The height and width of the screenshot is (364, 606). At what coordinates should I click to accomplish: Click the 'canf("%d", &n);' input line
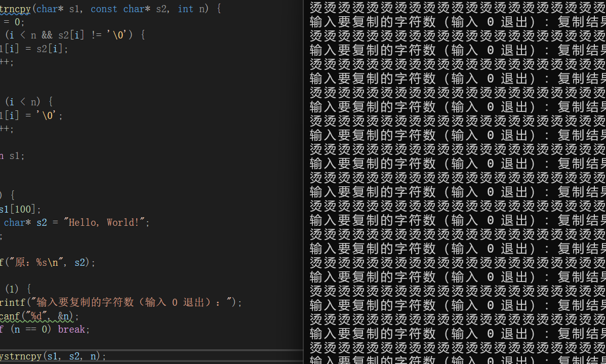coord(39,316)
